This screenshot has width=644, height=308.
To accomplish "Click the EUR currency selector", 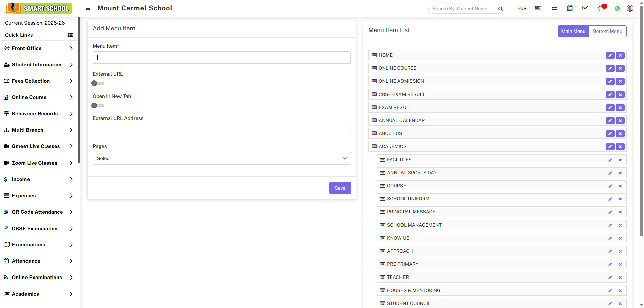I will pyautogui.click(x=522, y=8).
